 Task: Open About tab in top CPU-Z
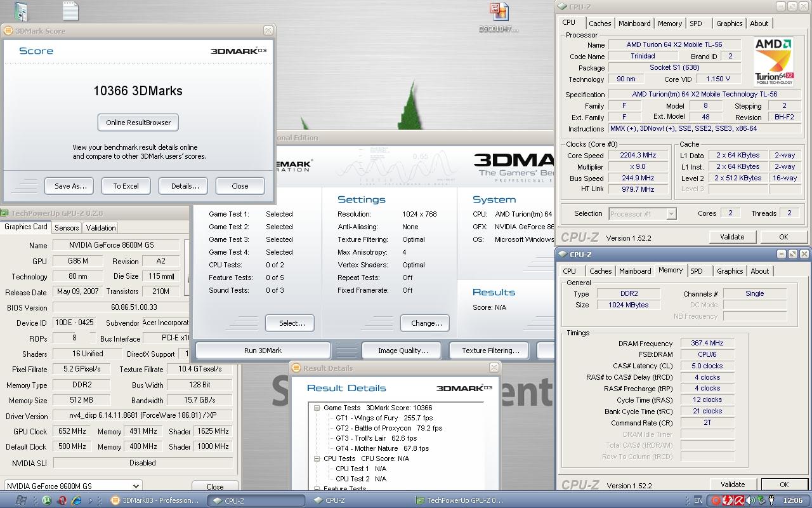click(x=759, y=23)
